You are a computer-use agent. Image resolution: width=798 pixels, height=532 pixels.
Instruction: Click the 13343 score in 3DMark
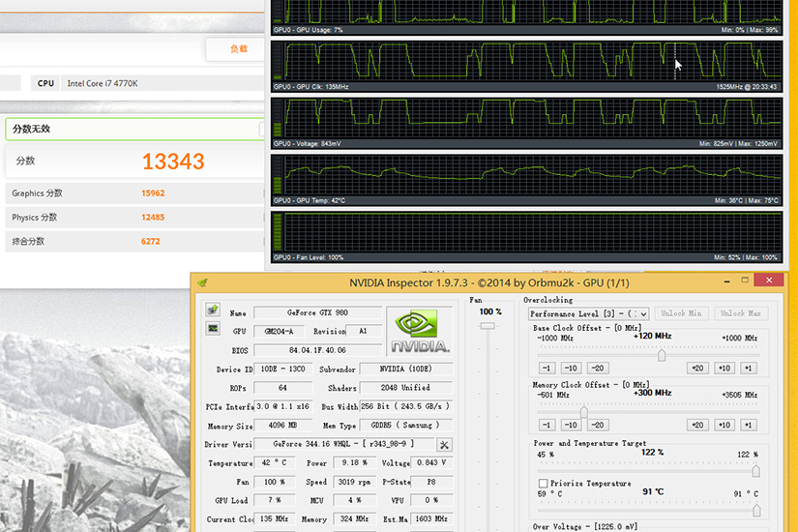coord(173,162)
